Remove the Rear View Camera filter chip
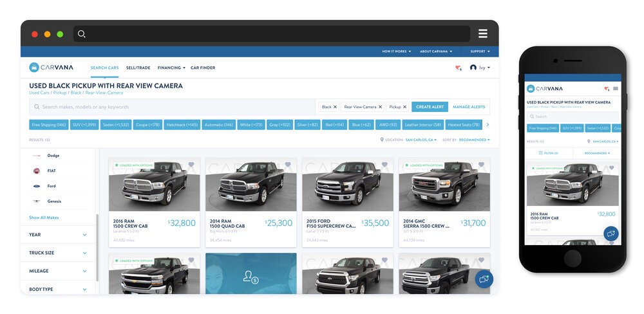Viewport: 644px width, 314px height. point(381,107)
